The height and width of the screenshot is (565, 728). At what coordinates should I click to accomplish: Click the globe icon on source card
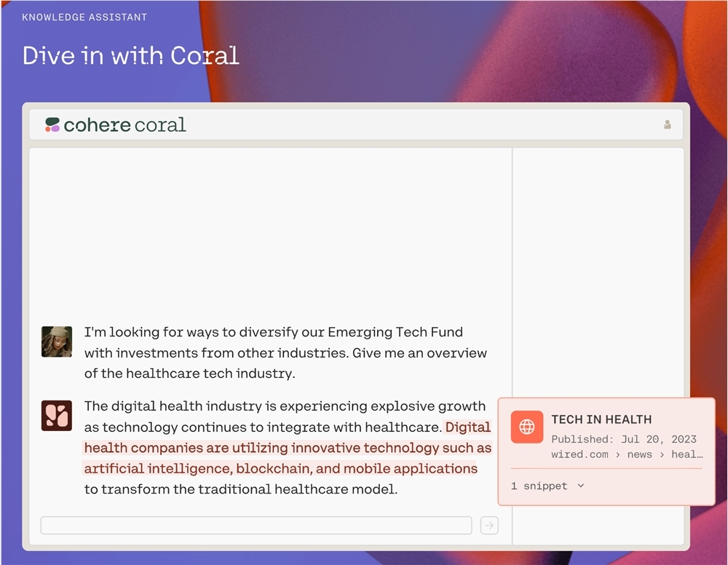tap(527, 427)
